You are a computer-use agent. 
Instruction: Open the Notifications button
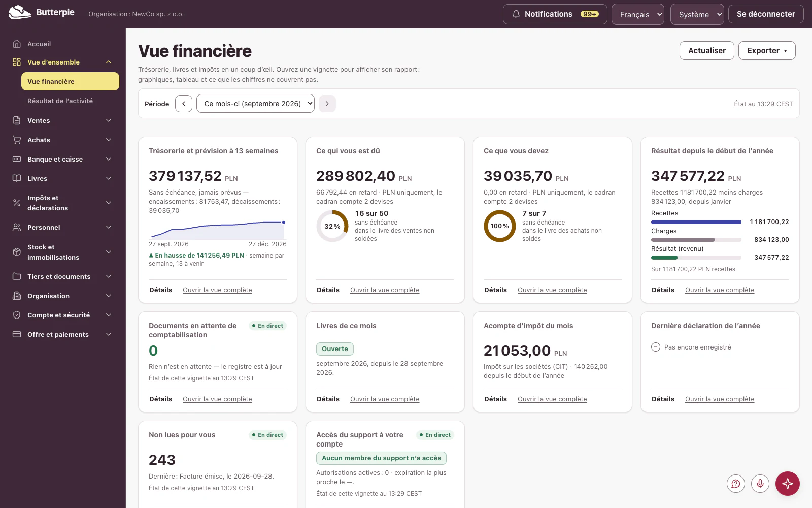pos(555,14)
